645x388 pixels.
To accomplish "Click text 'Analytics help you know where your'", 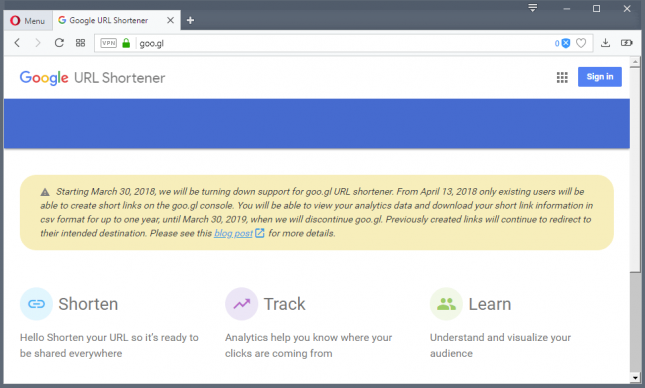I will (x=309, y=337).
